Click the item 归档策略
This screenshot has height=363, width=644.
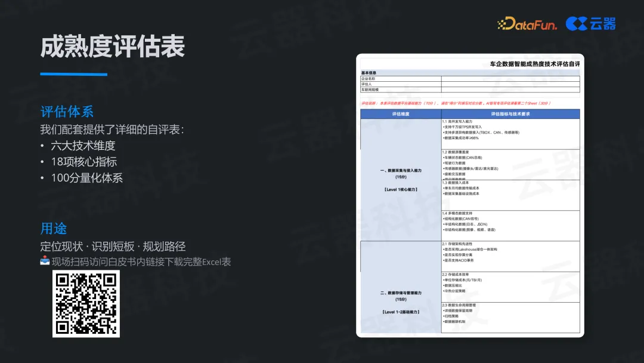(451, 316)
